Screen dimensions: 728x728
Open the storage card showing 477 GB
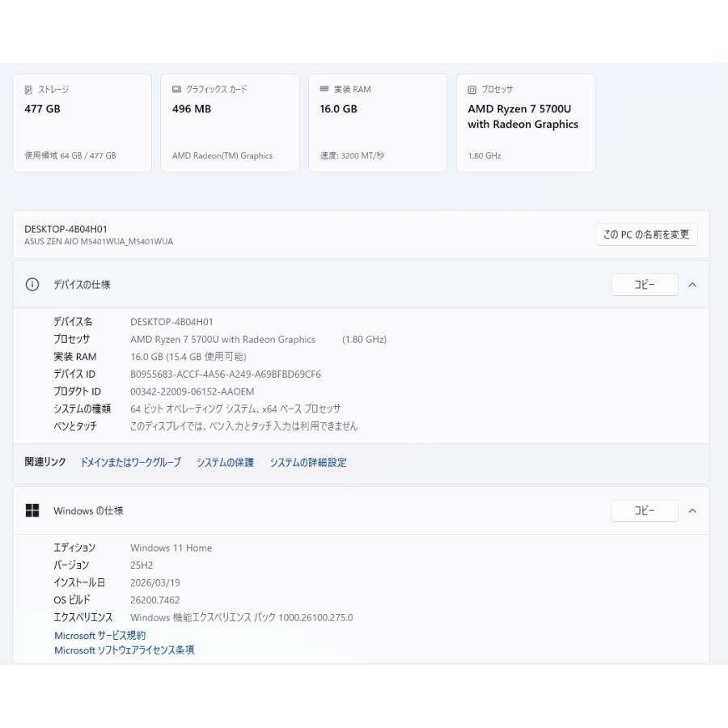pyautogui.click(x=83, y=123)
